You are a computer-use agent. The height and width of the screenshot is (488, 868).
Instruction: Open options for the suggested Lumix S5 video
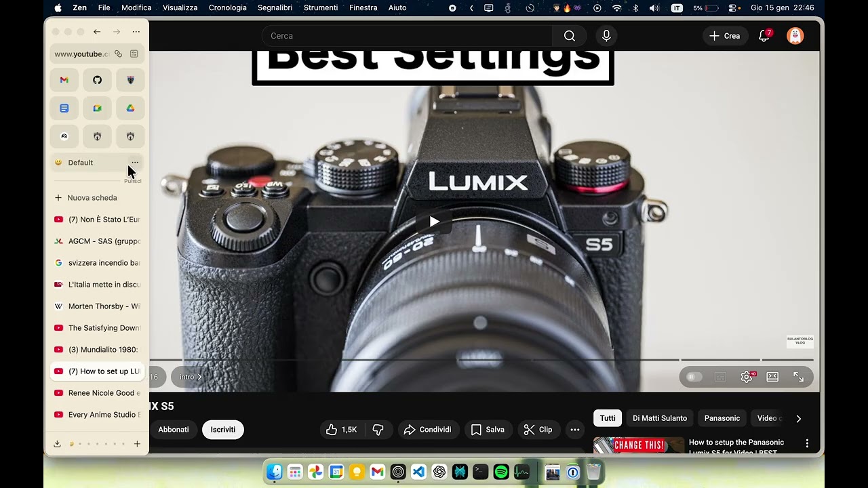pyautogui.click(x=807, y=443)
